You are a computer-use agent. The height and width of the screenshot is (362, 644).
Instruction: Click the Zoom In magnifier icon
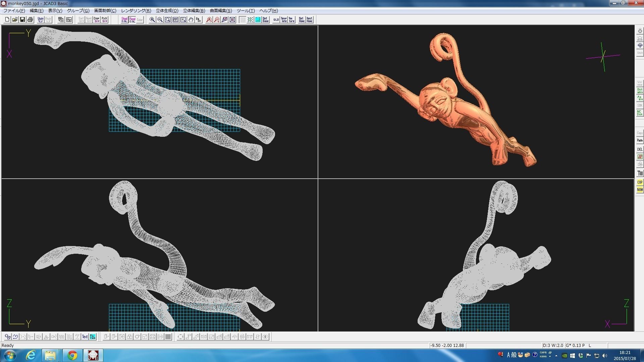[x=152, y=20]
